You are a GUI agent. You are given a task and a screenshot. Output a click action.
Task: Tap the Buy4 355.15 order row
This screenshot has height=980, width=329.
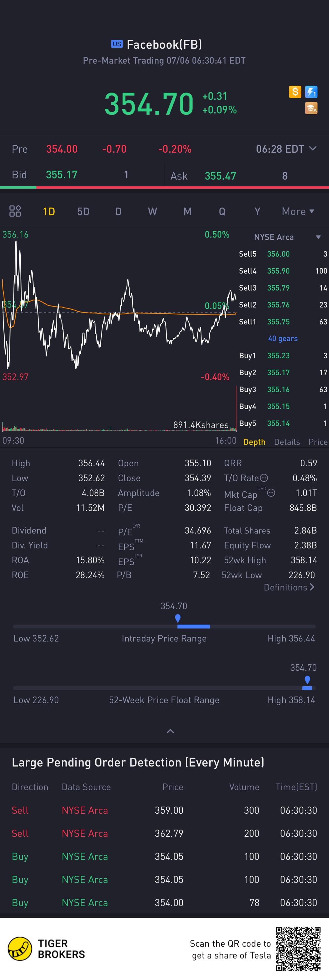pos(283,406)
